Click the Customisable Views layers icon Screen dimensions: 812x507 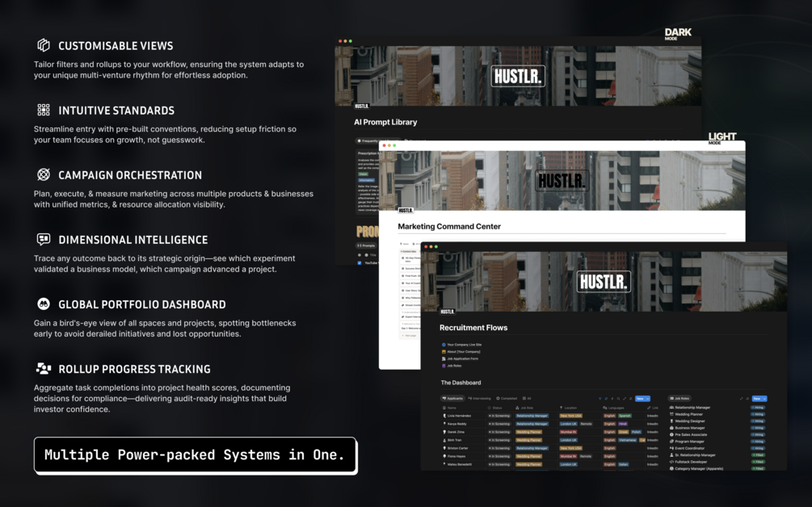(44, 45)
